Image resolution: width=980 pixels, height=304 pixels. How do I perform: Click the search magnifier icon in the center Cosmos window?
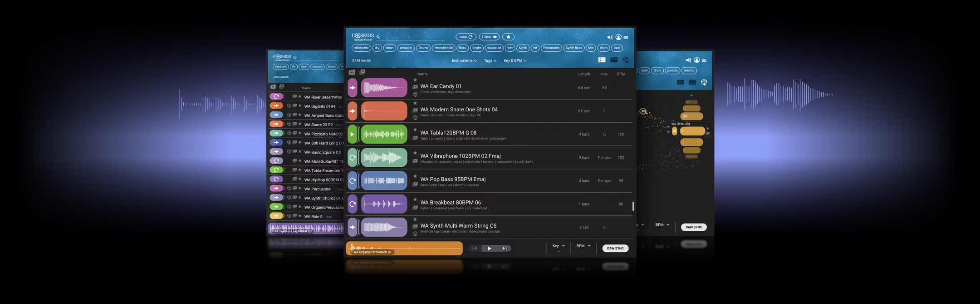pyautogui.click(x=378, y=37)
